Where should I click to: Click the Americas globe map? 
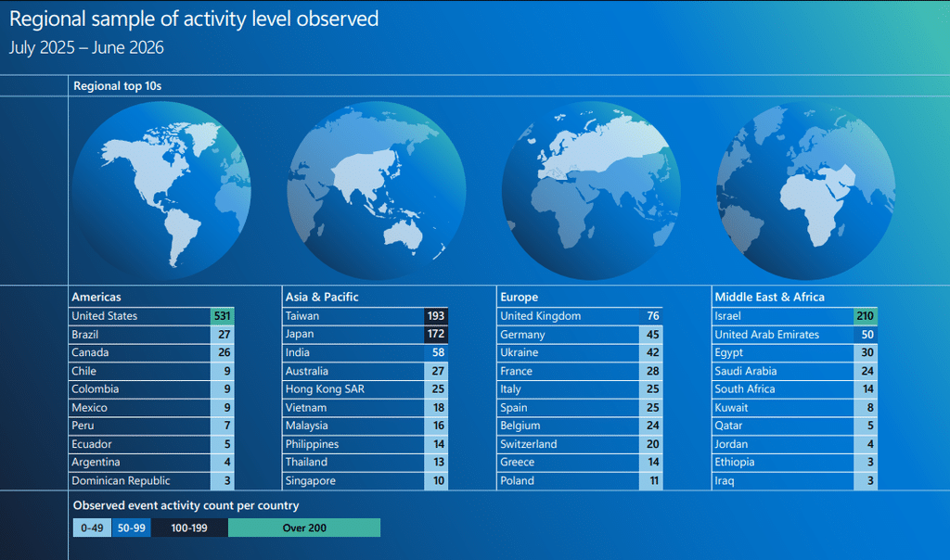161,190
